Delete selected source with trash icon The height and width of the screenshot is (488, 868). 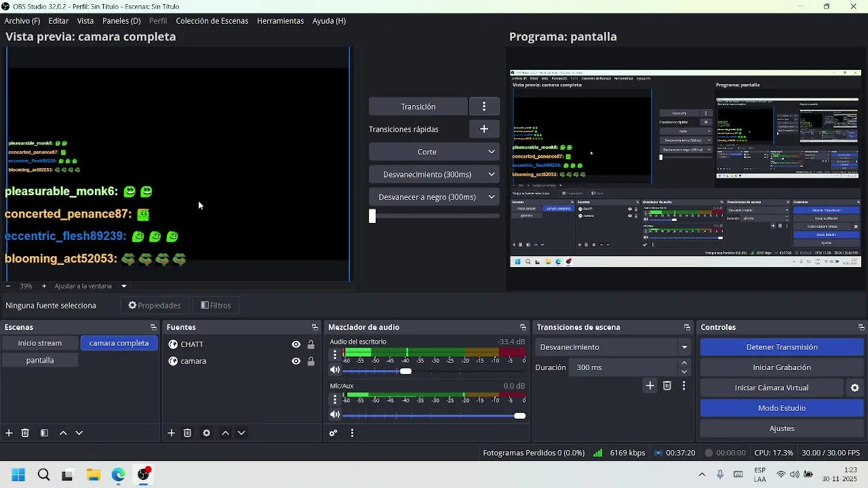click(x=187, y=433)
